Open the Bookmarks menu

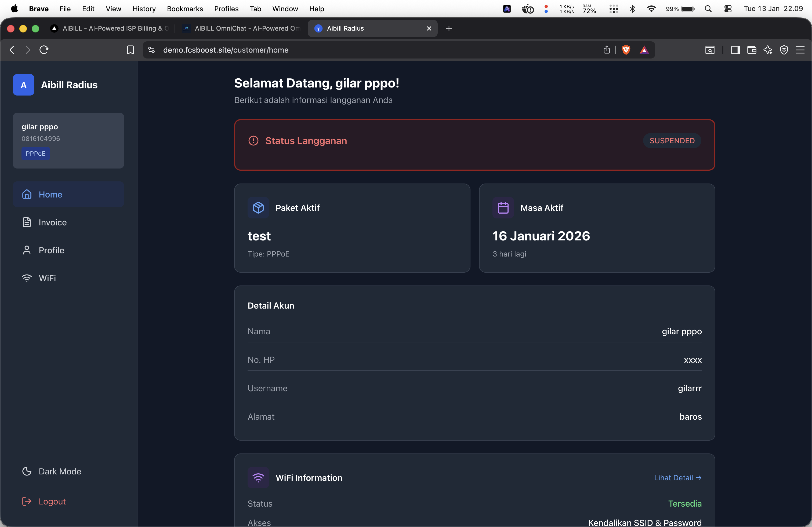click(184, 9)
